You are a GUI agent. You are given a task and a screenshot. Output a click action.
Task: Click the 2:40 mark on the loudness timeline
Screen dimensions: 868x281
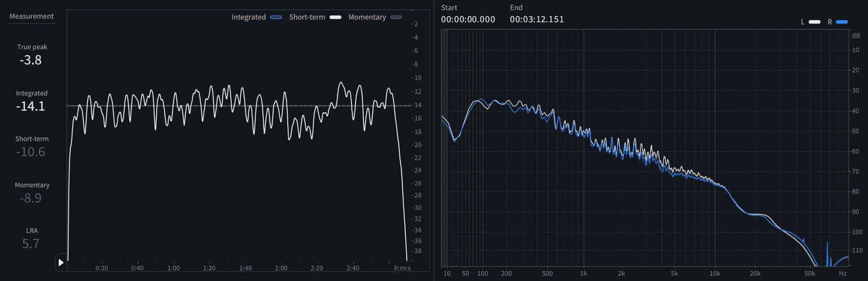[x=353, y=268]
